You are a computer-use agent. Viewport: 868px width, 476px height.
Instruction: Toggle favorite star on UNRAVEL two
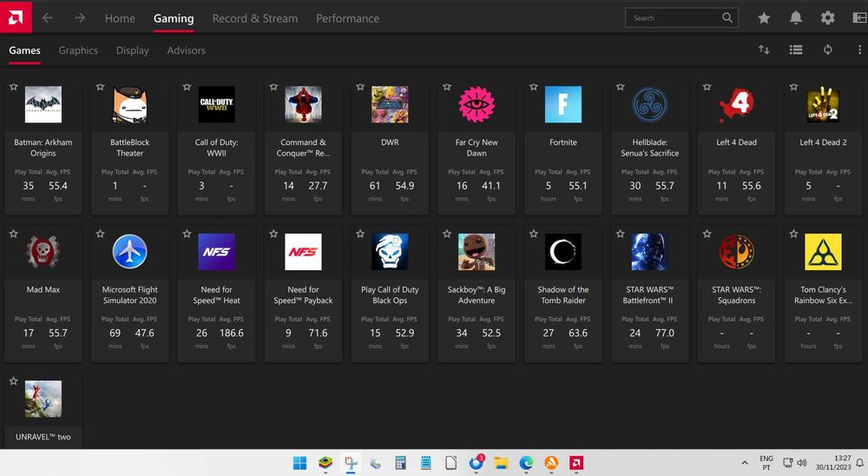click(x=14, y=381)
